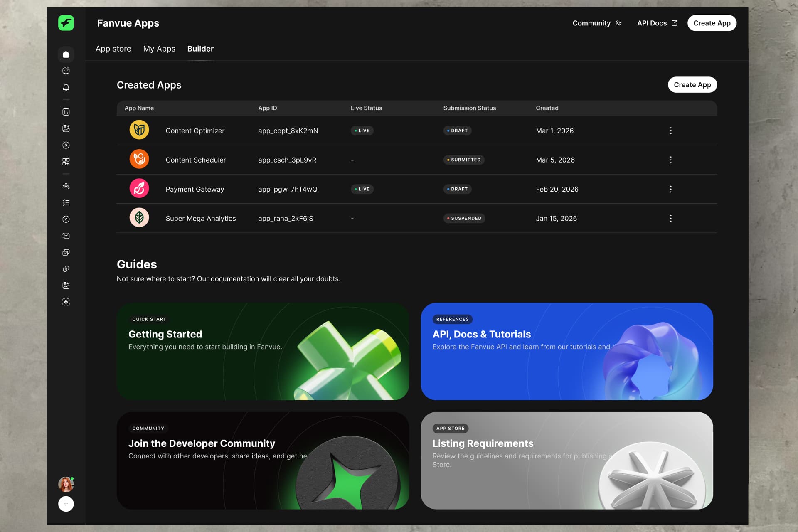Screen dimensions: 798x532
Task: Open the people group icon in sidebar
Action: 66,186
